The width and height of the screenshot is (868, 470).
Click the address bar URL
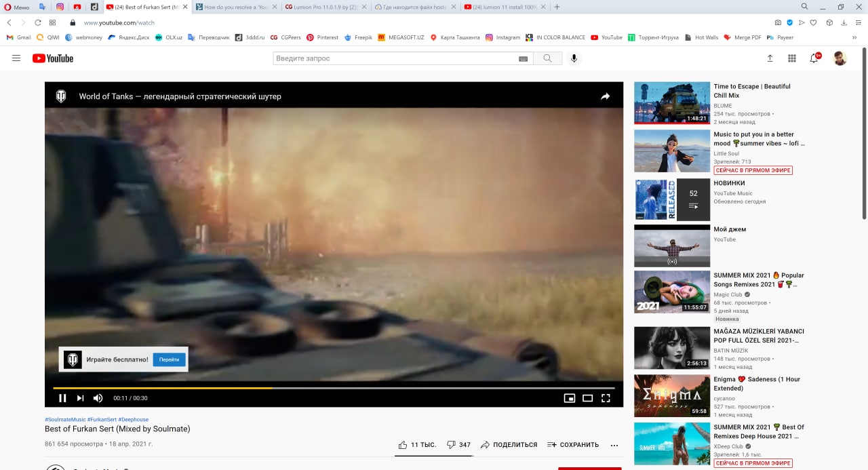click(119, 22)
